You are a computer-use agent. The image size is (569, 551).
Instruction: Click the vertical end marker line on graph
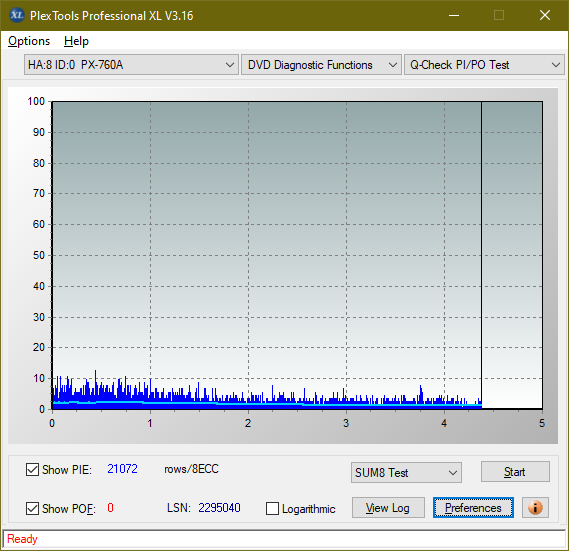482,255
